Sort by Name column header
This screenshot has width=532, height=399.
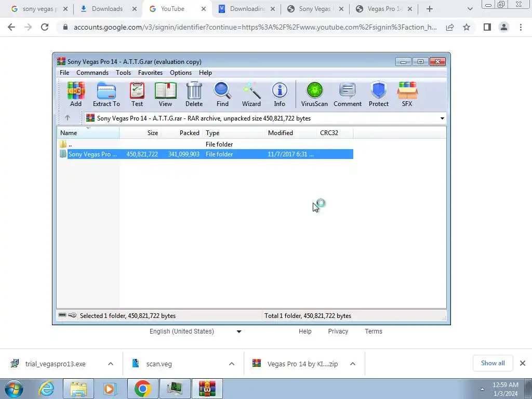(88, 132)
